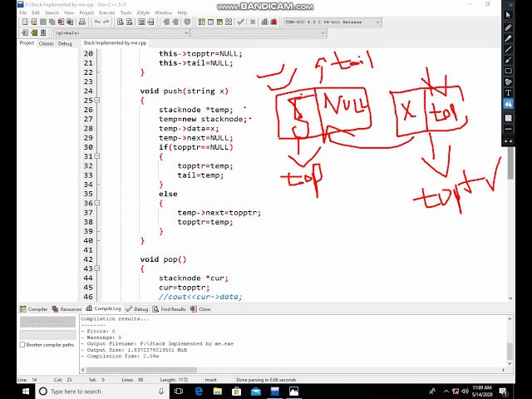Click the Find toolbar icon
The image size is (532, 399).
120,22
